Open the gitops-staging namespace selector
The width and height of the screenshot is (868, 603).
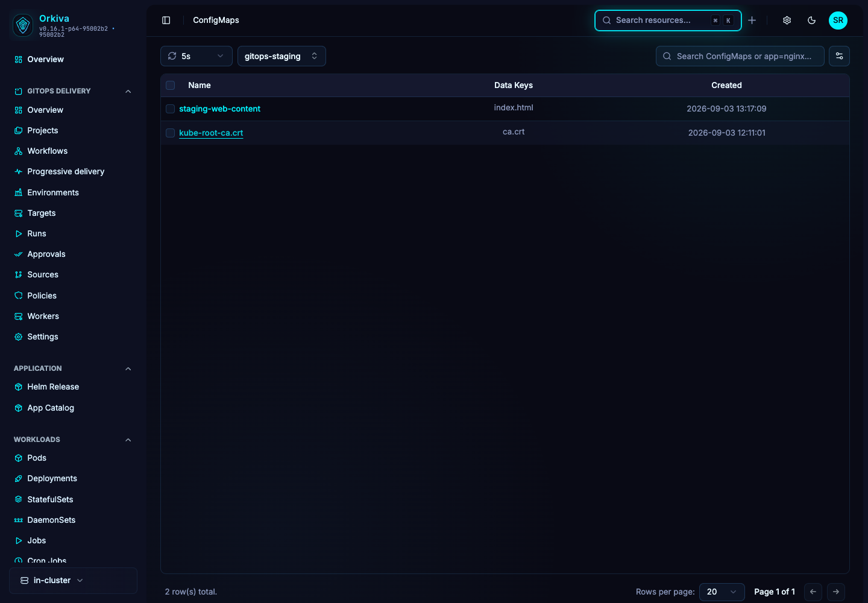tap(281, 56)
